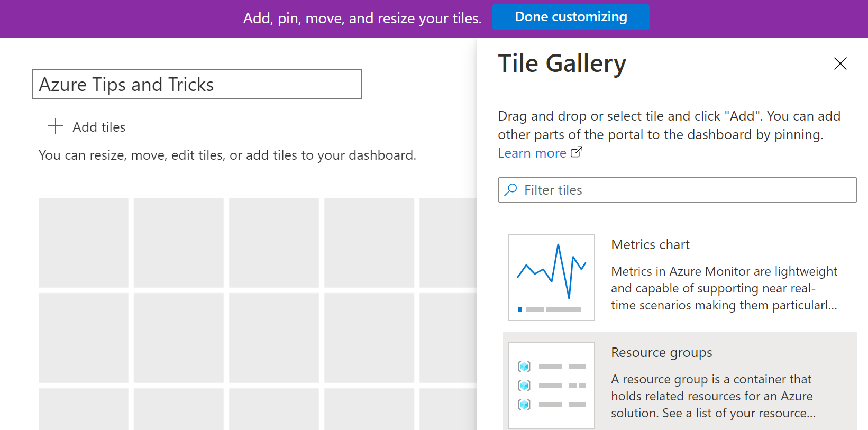868x430 pixels.
Task: Click the Metrics in Azure Monitor description text
Action: [724, 288]
